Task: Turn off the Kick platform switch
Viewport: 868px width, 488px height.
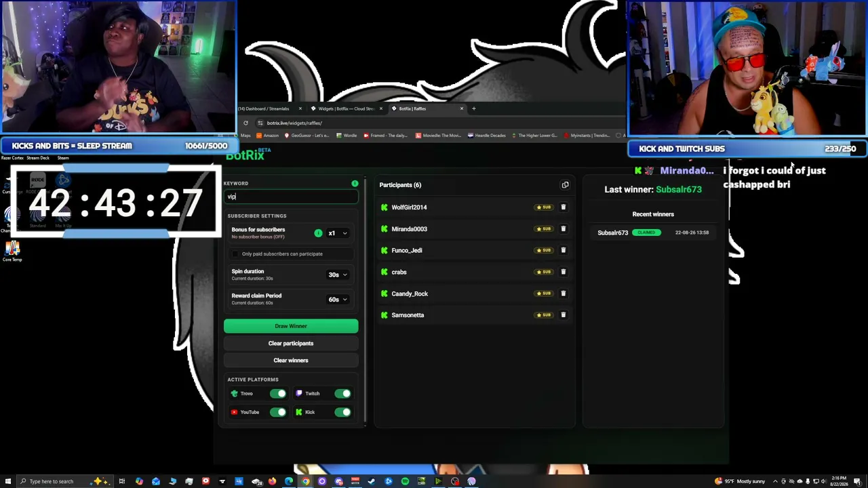Action: coord(343,412)
